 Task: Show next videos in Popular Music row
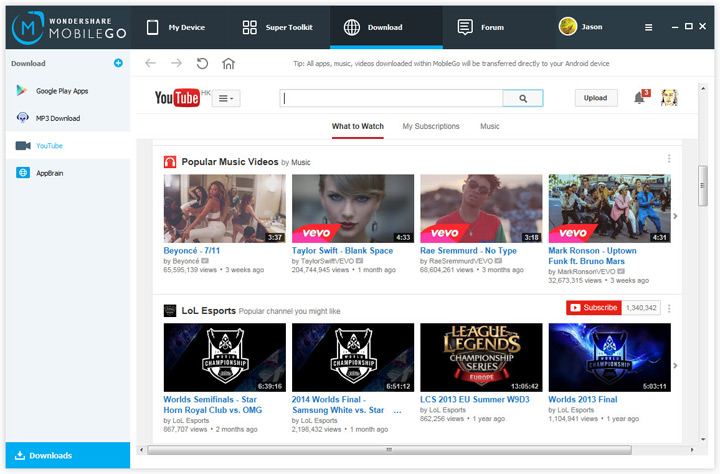tap(675, 216)
